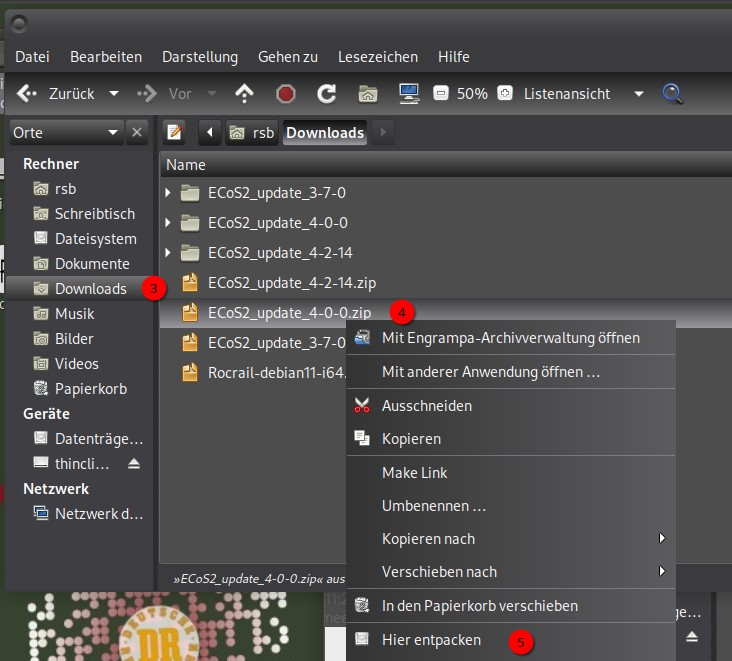Open the Lesezeichen menu
Viewport: 732px width, 661px height.
(378, 57)
